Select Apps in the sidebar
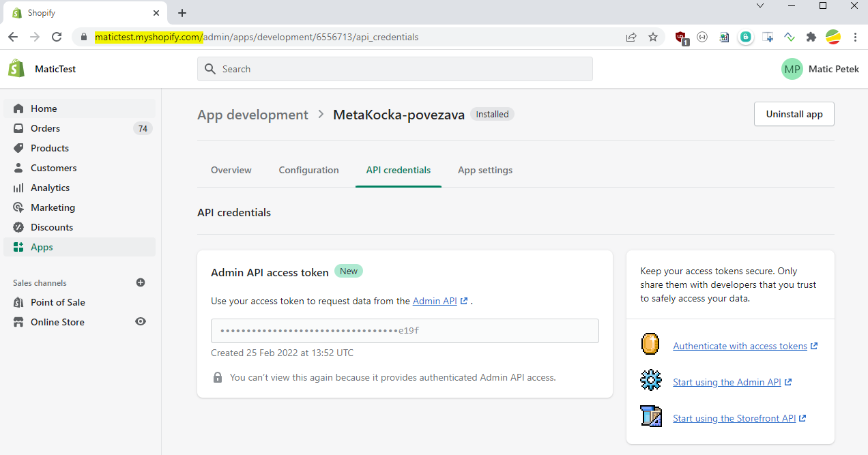 tap(80, 247)
